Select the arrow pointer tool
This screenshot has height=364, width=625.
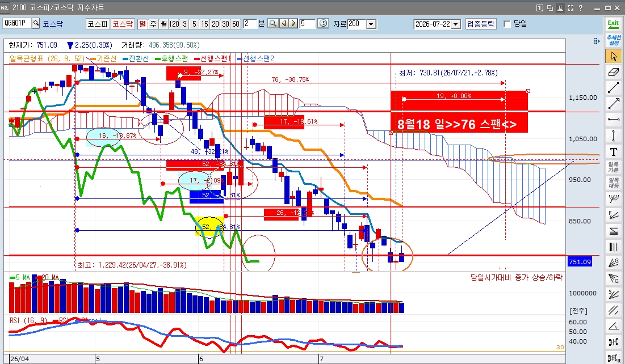point(613,56)
